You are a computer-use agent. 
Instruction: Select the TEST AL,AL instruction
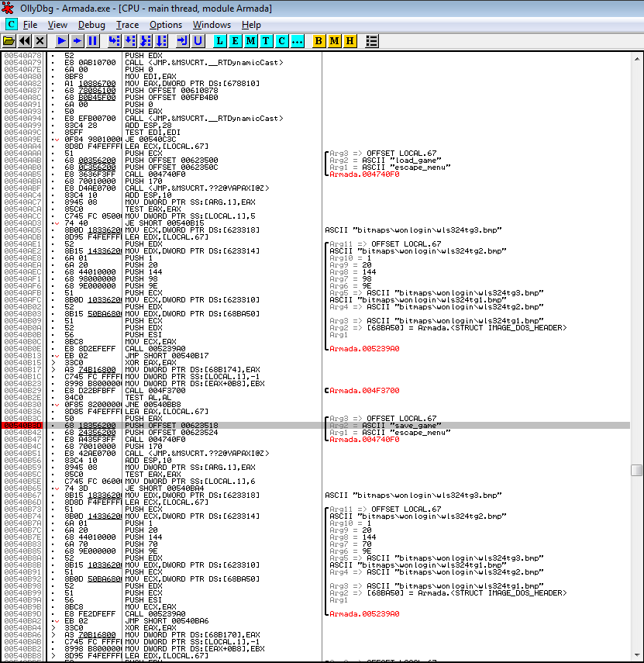click(148, 398)
